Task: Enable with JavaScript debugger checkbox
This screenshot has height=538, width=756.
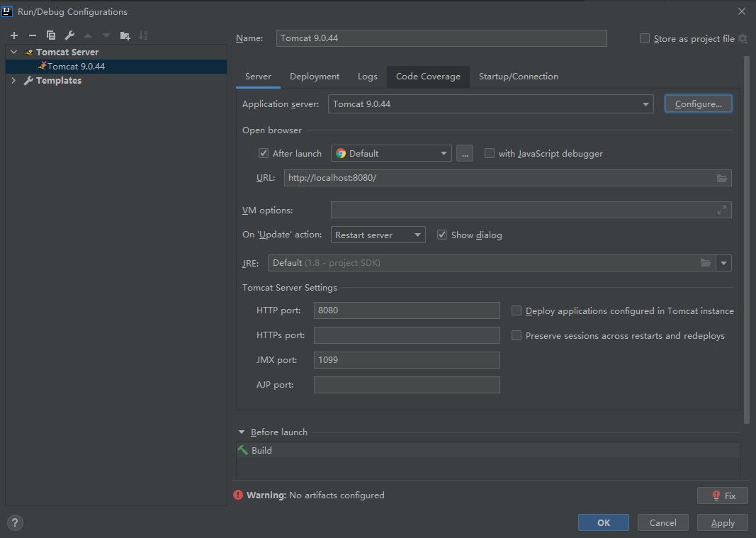Action: click(x=490, y=153)
